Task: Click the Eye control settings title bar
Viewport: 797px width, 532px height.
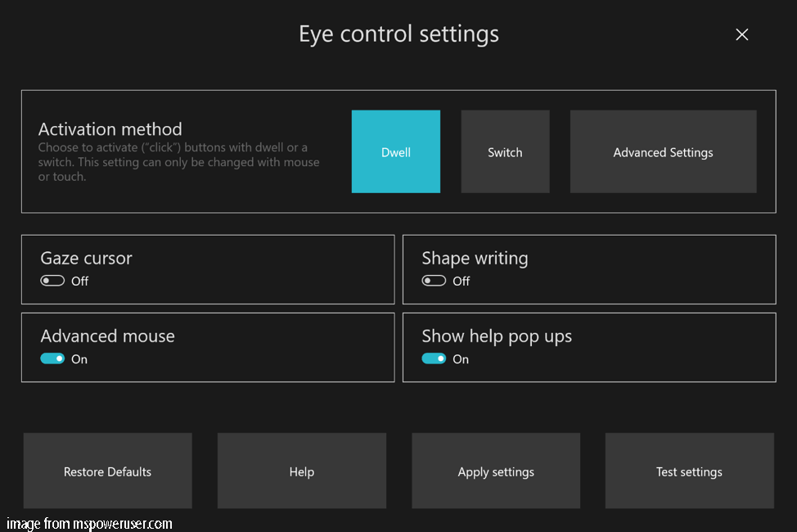Action: (398, 34)
